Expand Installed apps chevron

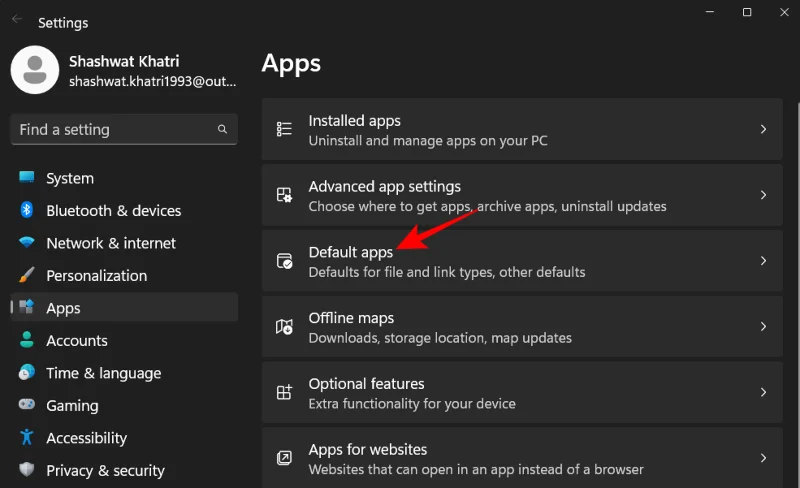[x=763, y=129]
